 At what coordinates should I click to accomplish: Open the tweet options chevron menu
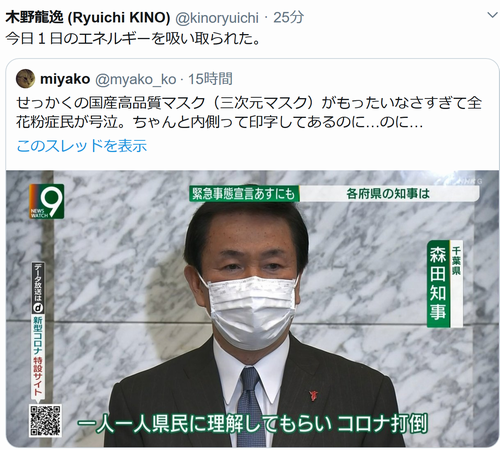coord(492,15)
